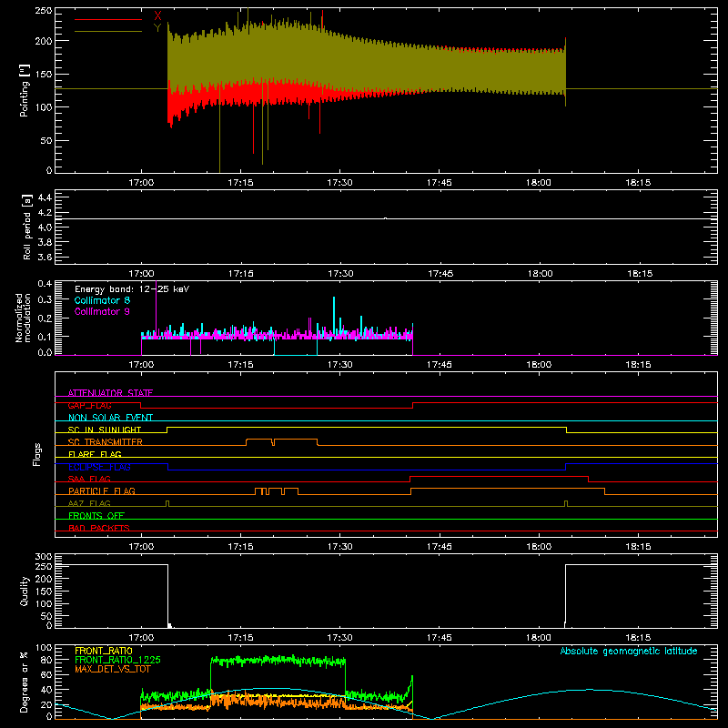Select the red X legend label
Viewport: 728px width, 728px height.
[x=157, y=16]
